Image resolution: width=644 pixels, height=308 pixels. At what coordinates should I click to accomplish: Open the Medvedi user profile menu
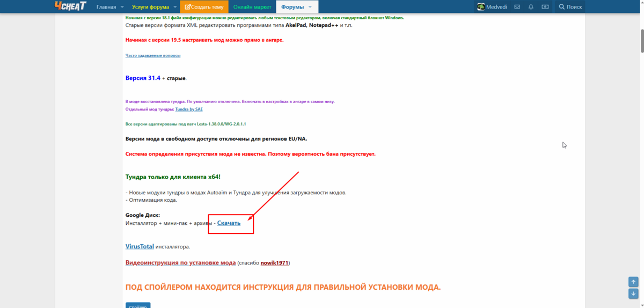tap(492, 7)
